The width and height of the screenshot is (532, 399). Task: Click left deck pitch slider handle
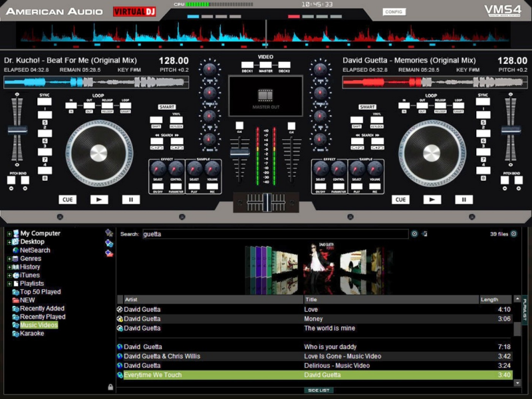tap(17, 130)
